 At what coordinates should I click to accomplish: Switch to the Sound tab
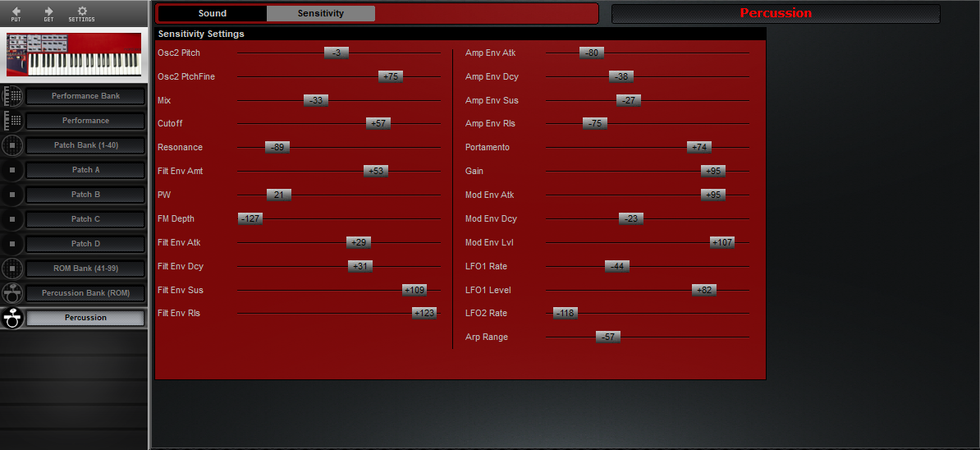point(213,13)
